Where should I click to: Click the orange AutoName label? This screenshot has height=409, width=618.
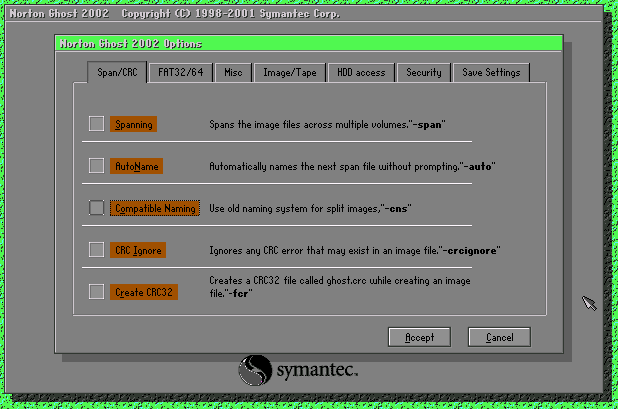pyautogui.click(x=136, y=166)
